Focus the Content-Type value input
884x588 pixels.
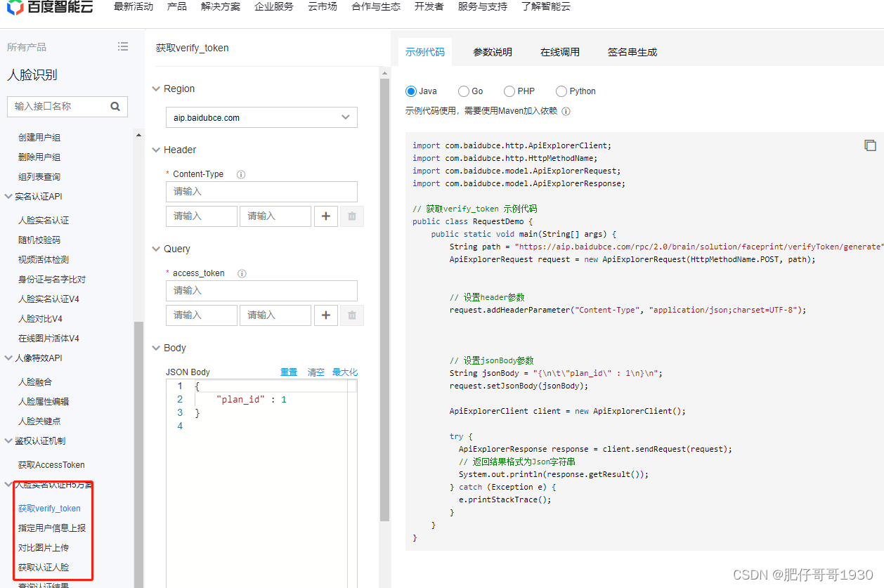coord(261,192)
